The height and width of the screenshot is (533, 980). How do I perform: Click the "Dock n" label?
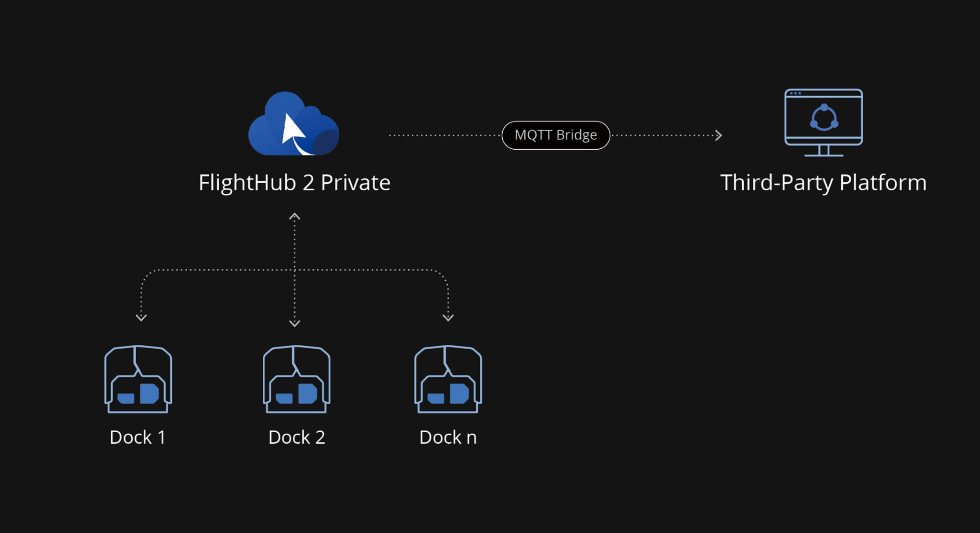(448, 437)
